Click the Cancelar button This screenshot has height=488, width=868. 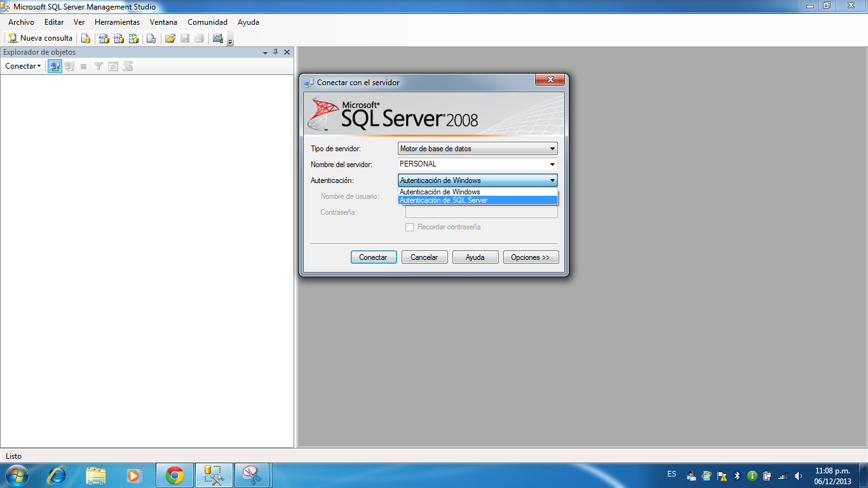(x=424, y=257)
